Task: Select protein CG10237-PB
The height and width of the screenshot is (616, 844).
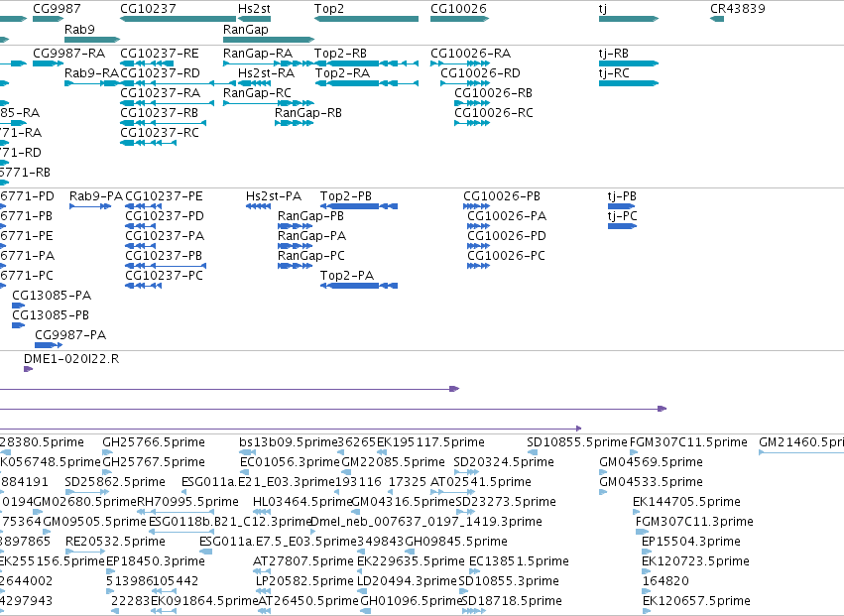Action: tap(164, 256)
